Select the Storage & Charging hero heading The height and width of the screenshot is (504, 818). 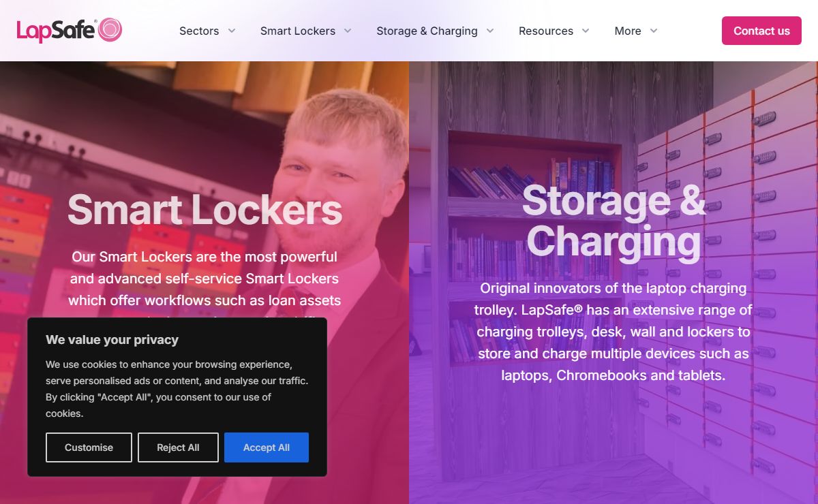613,221
